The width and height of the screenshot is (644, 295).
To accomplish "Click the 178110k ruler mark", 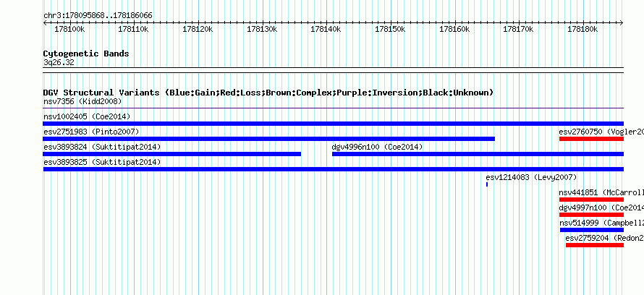I will point(133,29).
